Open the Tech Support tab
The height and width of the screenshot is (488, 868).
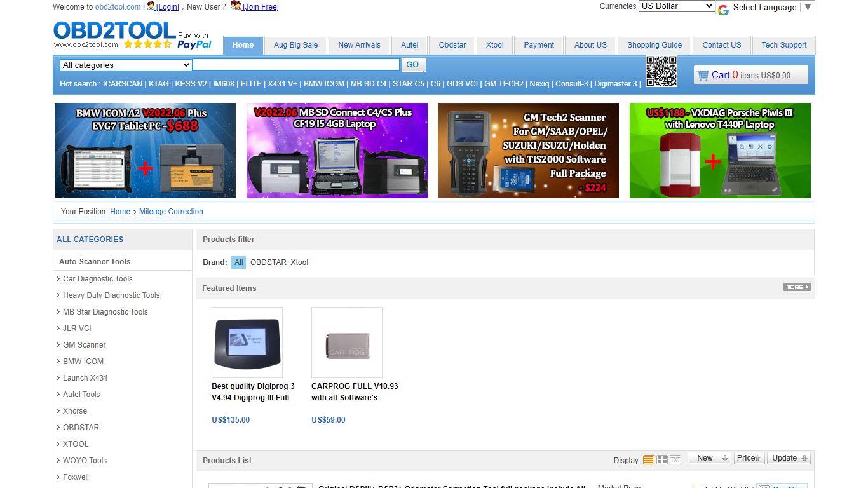tap(784, 45)
